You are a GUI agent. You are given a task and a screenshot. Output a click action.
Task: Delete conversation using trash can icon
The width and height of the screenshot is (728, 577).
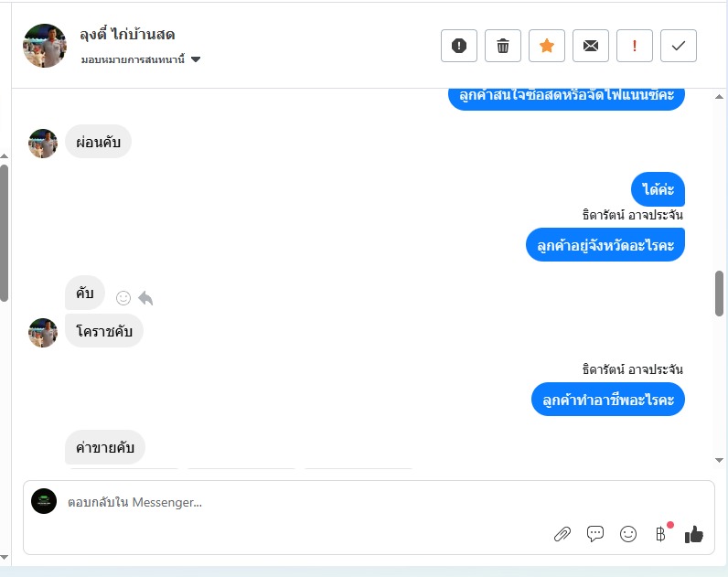point(503,46)
